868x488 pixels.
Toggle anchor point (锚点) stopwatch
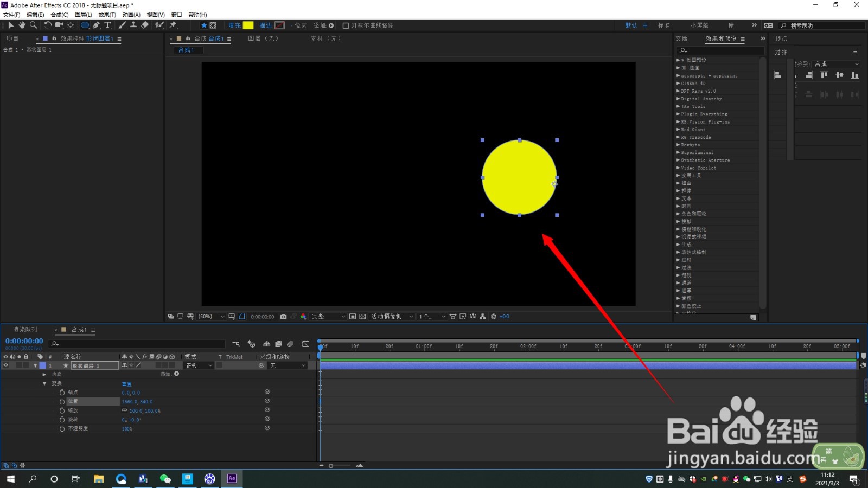point(62,393)
